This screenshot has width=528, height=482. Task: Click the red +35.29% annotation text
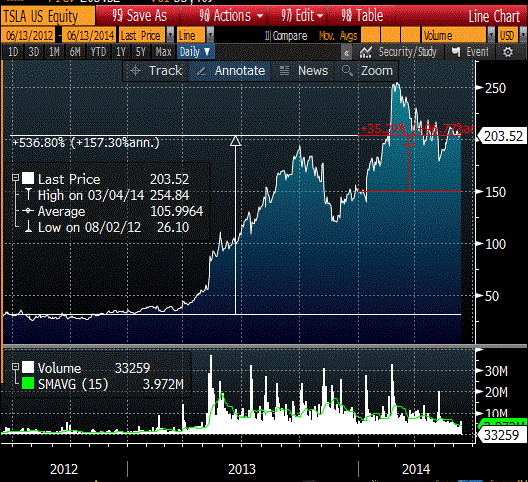pos(418,129)
